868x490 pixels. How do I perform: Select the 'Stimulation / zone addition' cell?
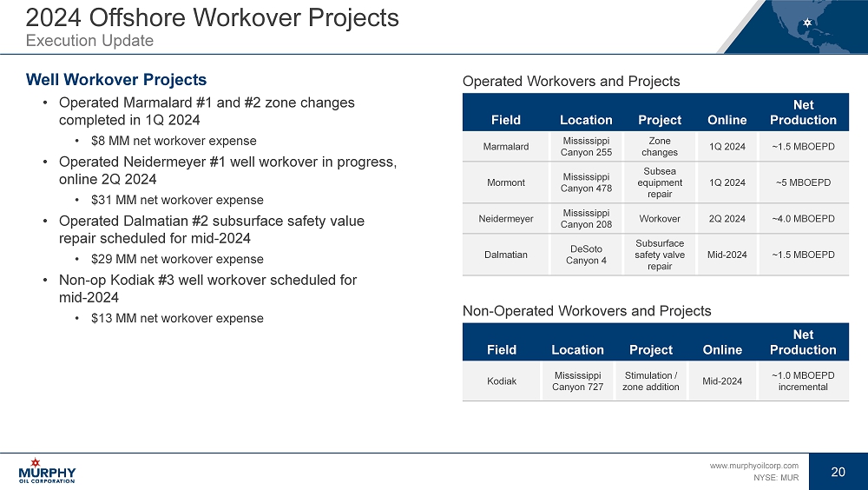coord(650,381)
